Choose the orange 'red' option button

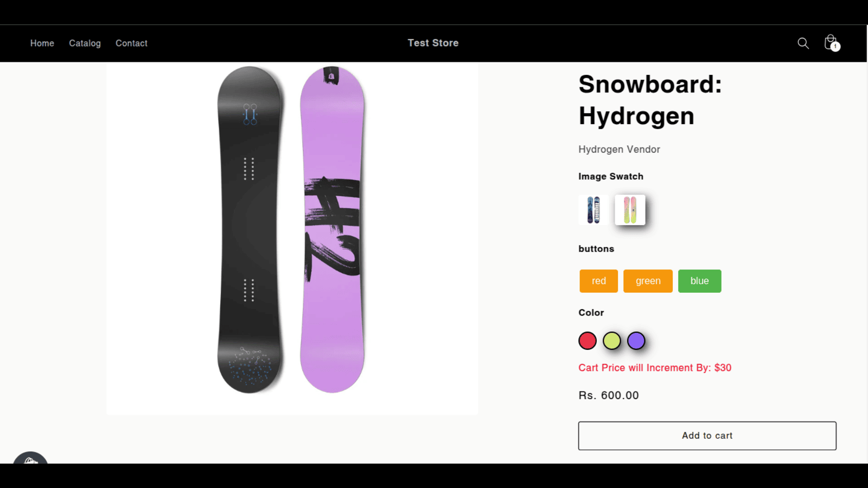[x=598, y=281]
